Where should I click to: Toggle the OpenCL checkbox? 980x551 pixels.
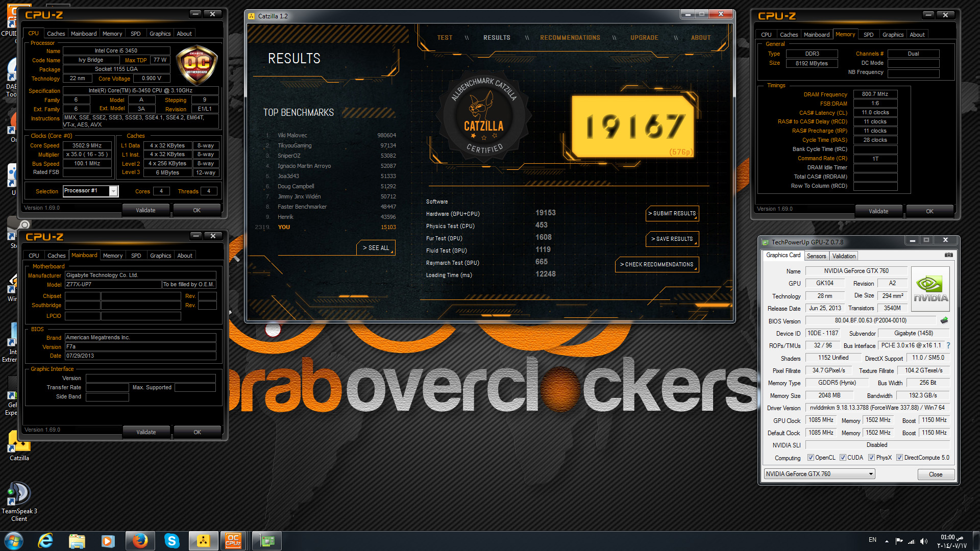[x=811, y=458]
